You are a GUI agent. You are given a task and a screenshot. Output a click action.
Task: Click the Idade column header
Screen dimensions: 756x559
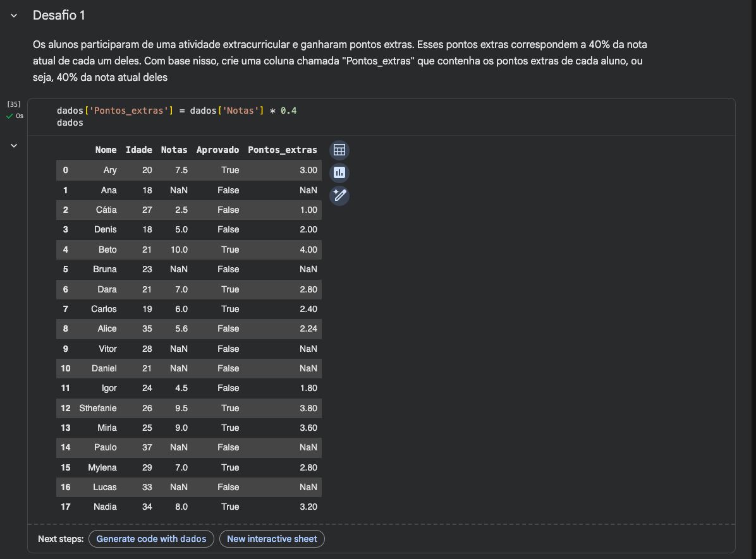[138, 150]
